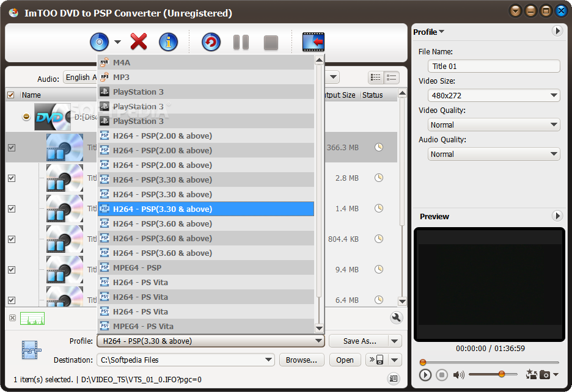Open the Audio Quality dropdown
The height and width of the screenshot is (392, 572).
(494, 154)
